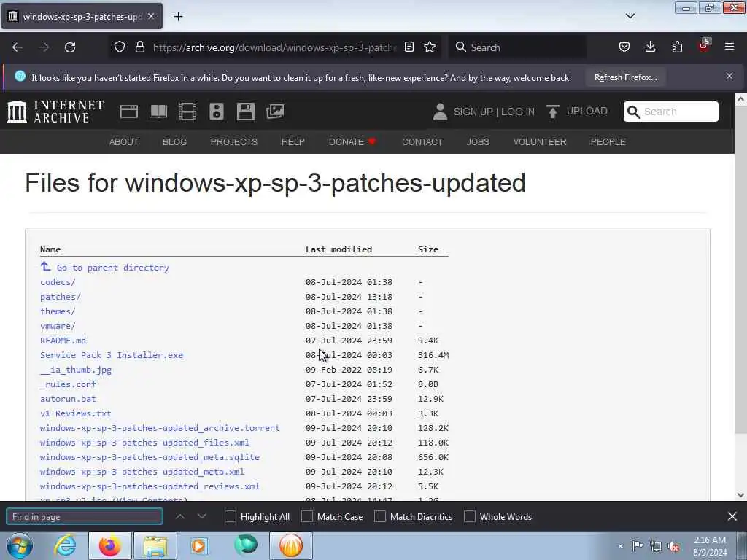Open the Video film icon

pyautogui.click(x=187, y=112)
